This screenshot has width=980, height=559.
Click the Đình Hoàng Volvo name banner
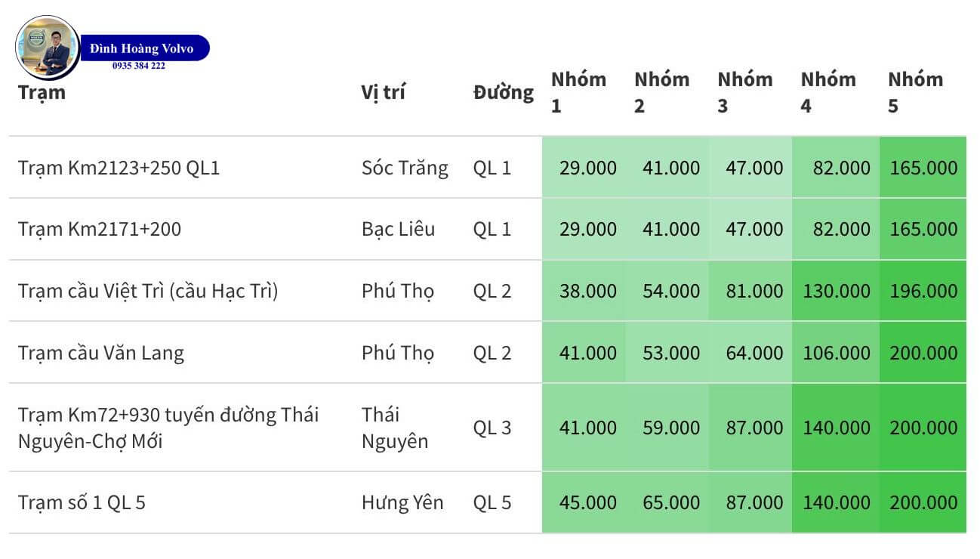[143, 48]
